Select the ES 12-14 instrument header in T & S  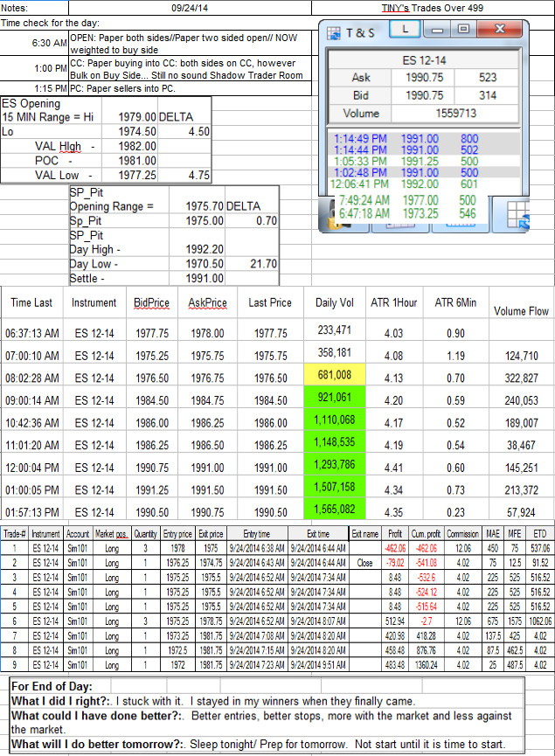[x=424, y=60]
